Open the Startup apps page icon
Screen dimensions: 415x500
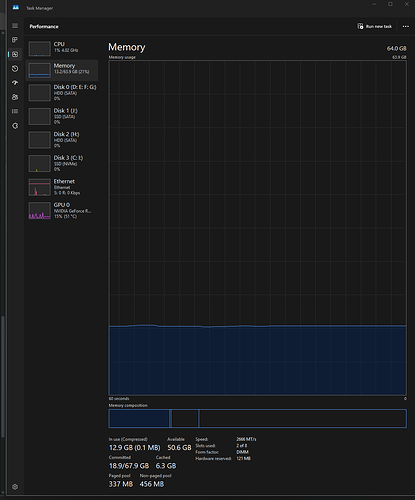pyautogui.click(x=15, y=83)
